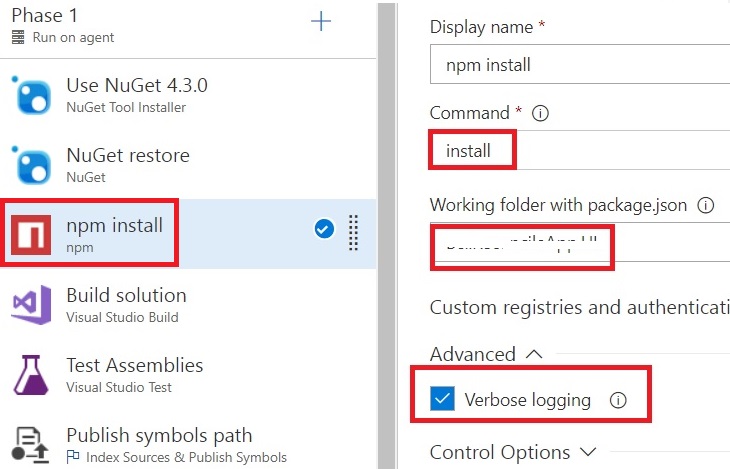Click the red npm install task icon
Screen dimensions: 730x469
(x=31, y=235)
